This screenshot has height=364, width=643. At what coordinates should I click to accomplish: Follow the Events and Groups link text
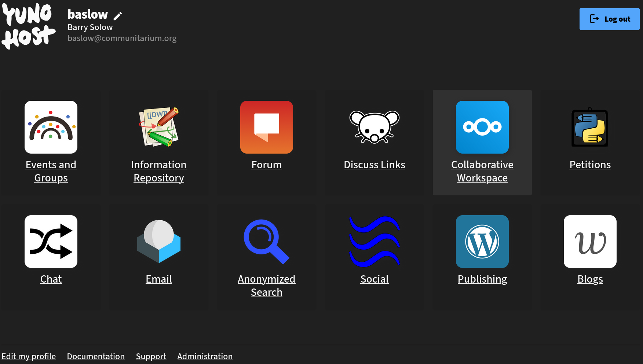tap(51, 171)
